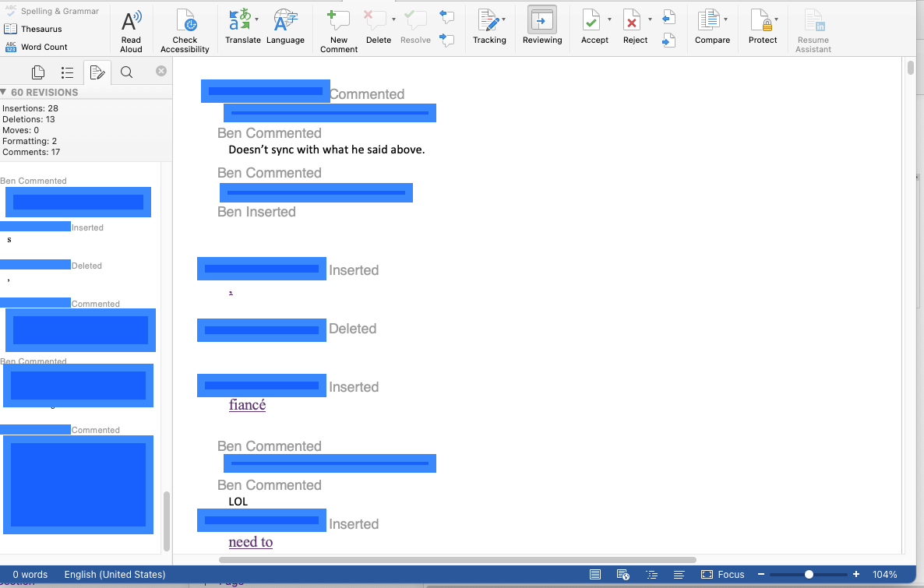
Task: Open Reject dropdown arrow
Action: click(x=650, y=19)
